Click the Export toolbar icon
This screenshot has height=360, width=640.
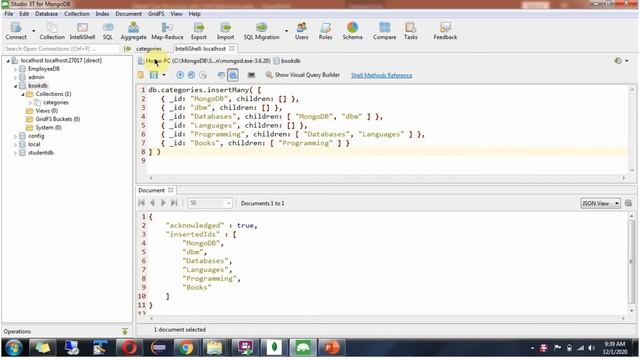(199, 31)
